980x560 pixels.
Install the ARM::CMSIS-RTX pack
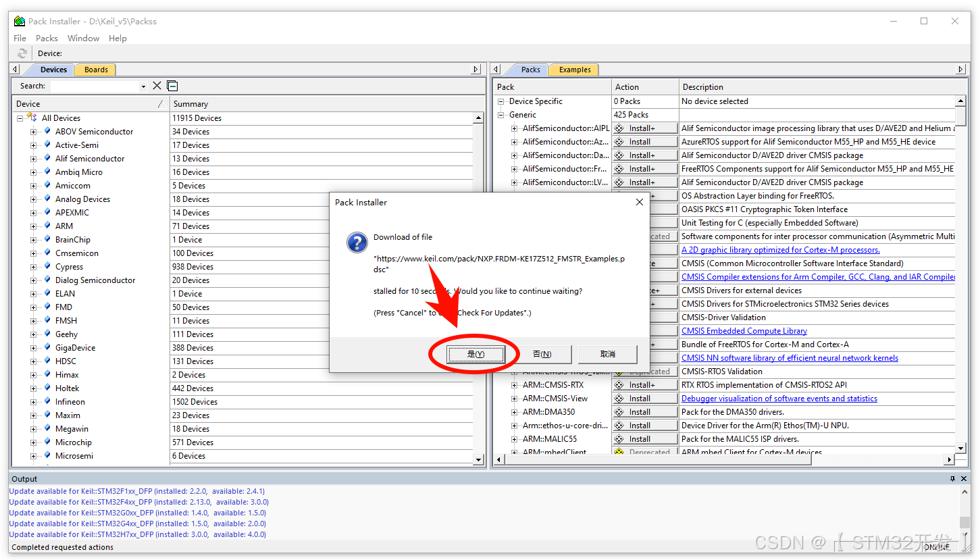[645, 385]
